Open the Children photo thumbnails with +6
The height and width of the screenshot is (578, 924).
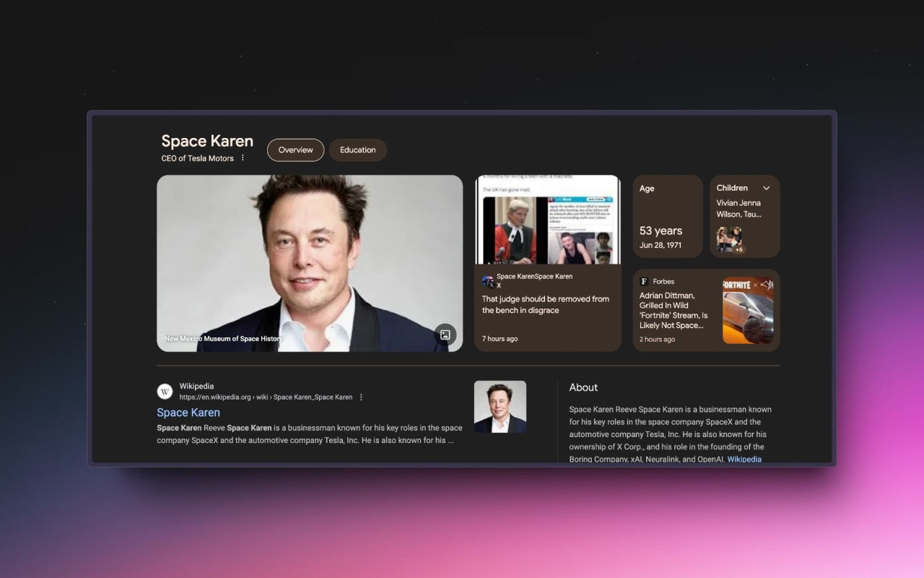[x=730, y=240]
